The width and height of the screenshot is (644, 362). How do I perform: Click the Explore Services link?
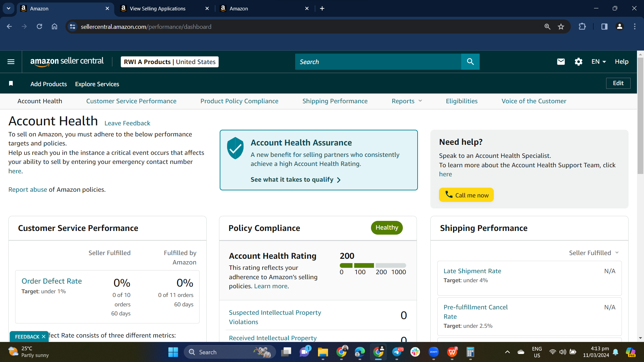click(x=97, y=84)
